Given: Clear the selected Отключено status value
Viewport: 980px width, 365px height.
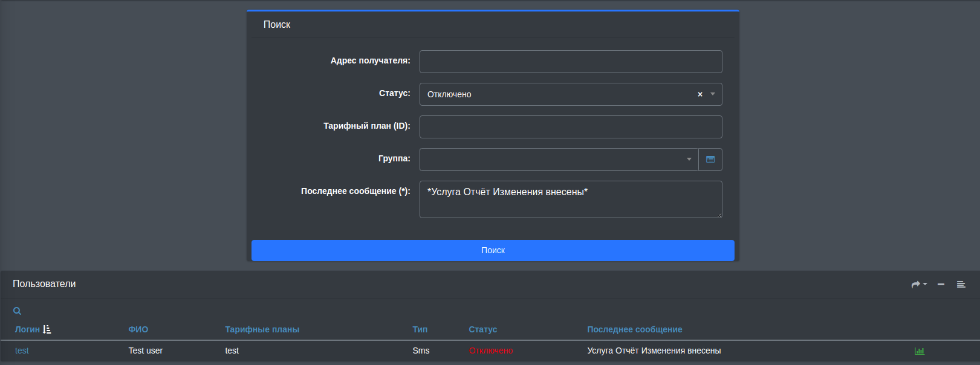Looking at the screenshot, I should pyautogui.click(x=700, y=94).
